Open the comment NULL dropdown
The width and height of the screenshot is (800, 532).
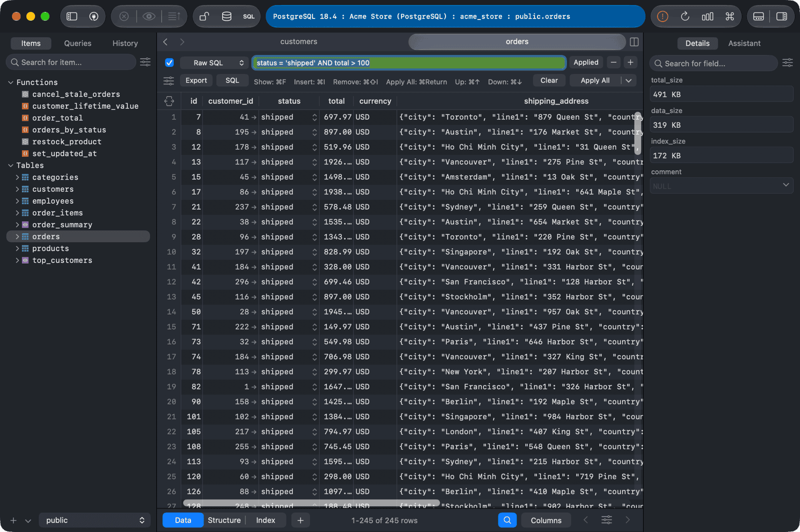pyautogui.click(x=721, y=186)
